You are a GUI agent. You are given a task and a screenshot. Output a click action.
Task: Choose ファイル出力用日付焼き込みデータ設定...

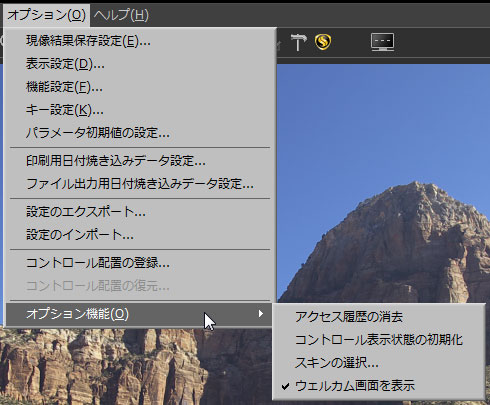140,184
